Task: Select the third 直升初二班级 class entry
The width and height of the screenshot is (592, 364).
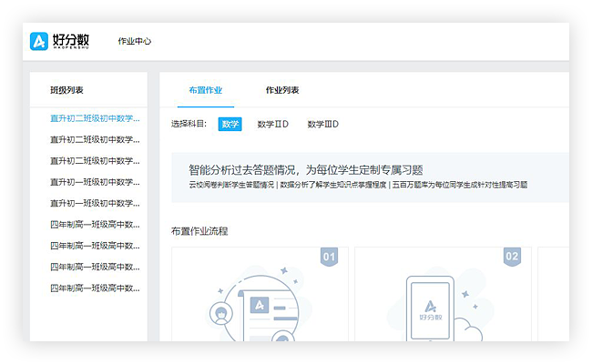Action: [x=95, y=161]
